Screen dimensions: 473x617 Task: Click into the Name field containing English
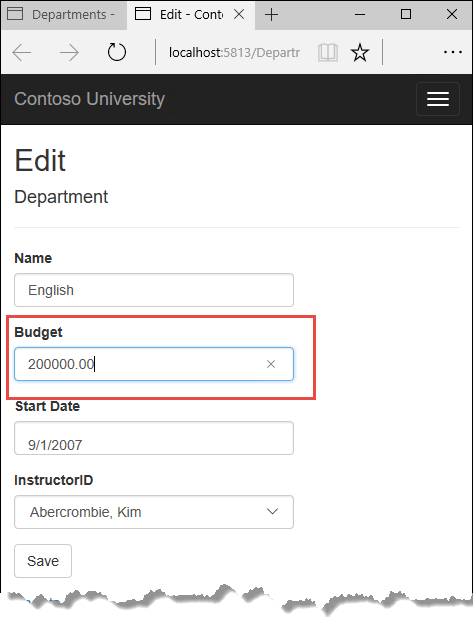(154, 290)
